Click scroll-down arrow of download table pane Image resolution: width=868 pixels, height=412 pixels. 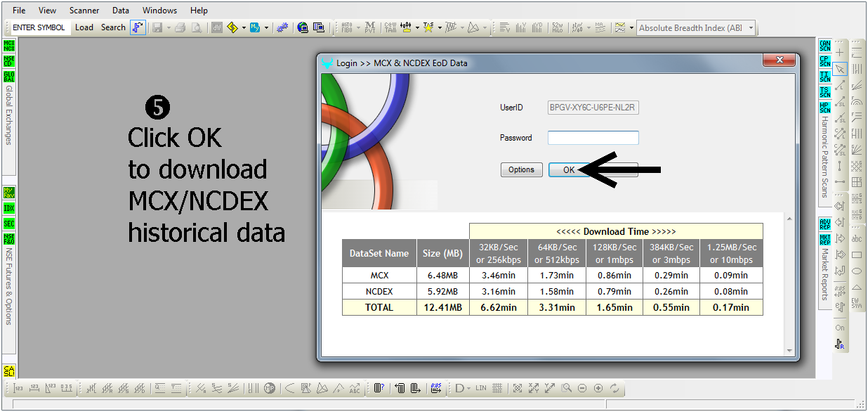[789, 350]
